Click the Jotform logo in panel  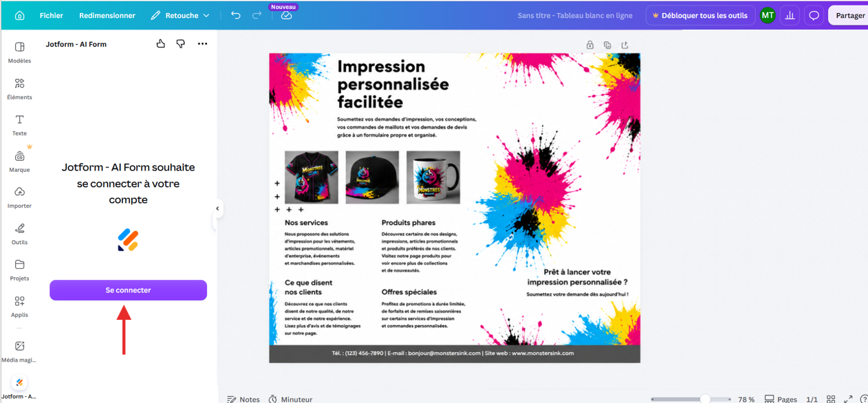[x=128, y=240]
